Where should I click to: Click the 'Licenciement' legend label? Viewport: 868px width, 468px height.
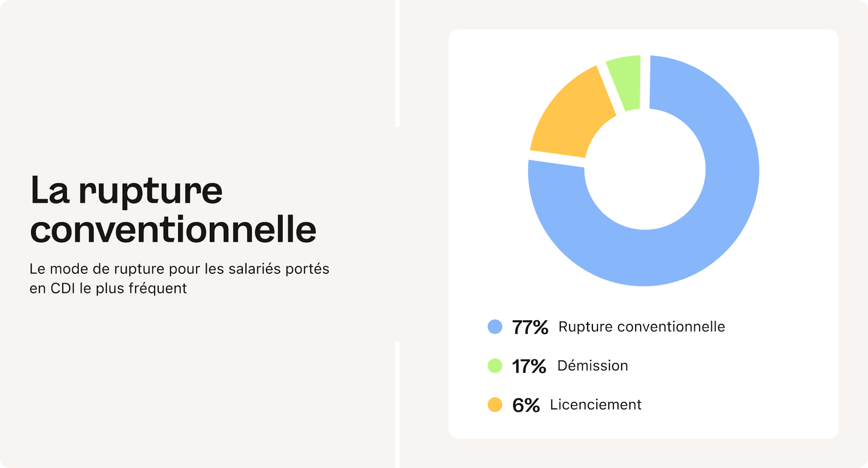(595, 404)
